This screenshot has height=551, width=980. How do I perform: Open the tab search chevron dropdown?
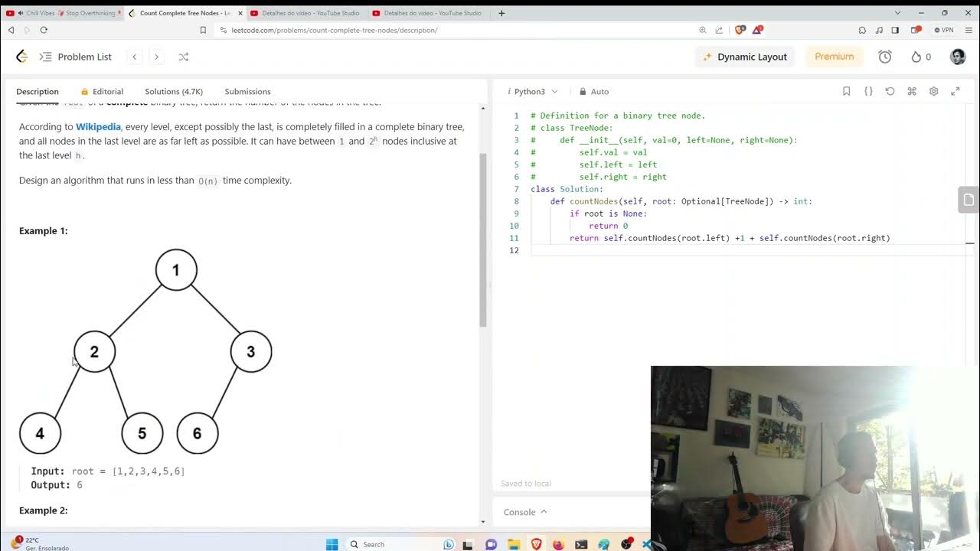(898, 13)
